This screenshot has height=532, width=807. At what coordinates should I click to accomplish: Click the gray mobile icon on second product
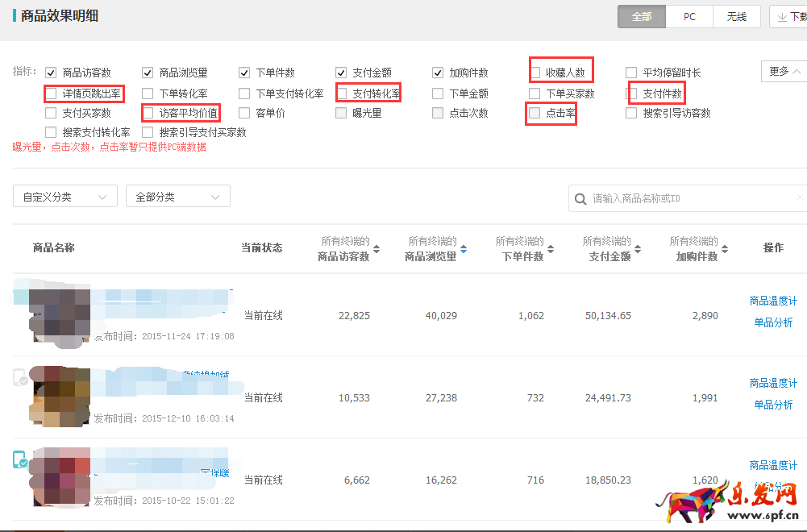pyautogui.click(x=20, y=377)
